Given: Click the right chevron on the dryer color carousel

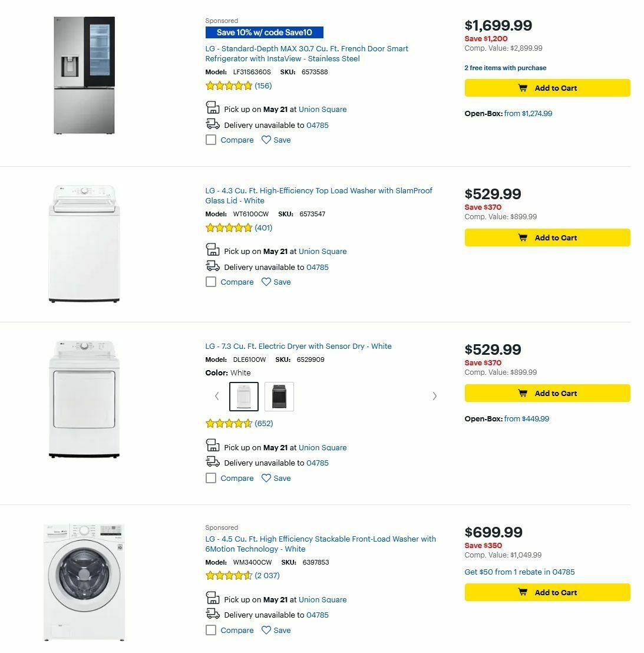Looking at the screenshot, I should (435, 395).
